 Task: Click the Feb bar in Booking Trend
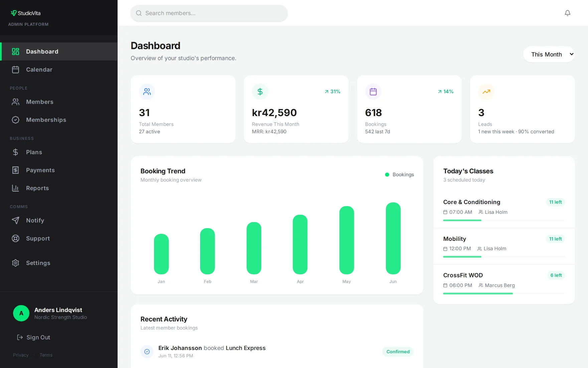(x=207, y=251)
